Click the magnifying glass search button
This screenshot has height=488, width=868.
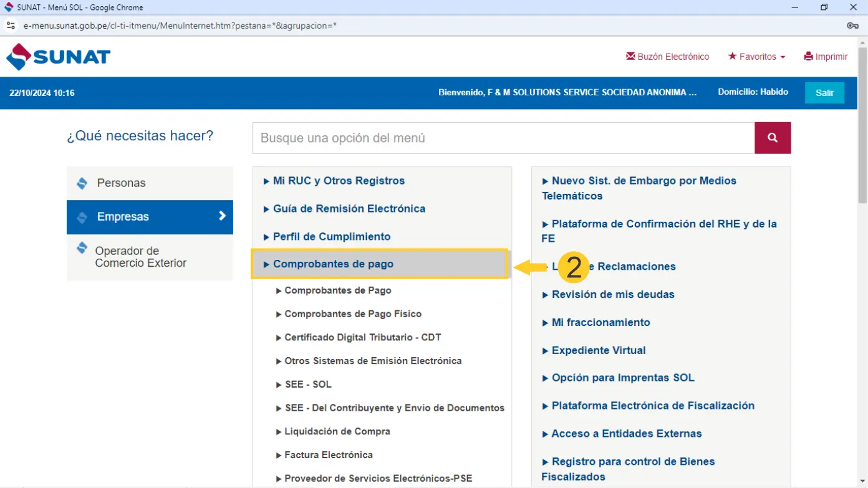pyautogui.click(x=773, y=138)
